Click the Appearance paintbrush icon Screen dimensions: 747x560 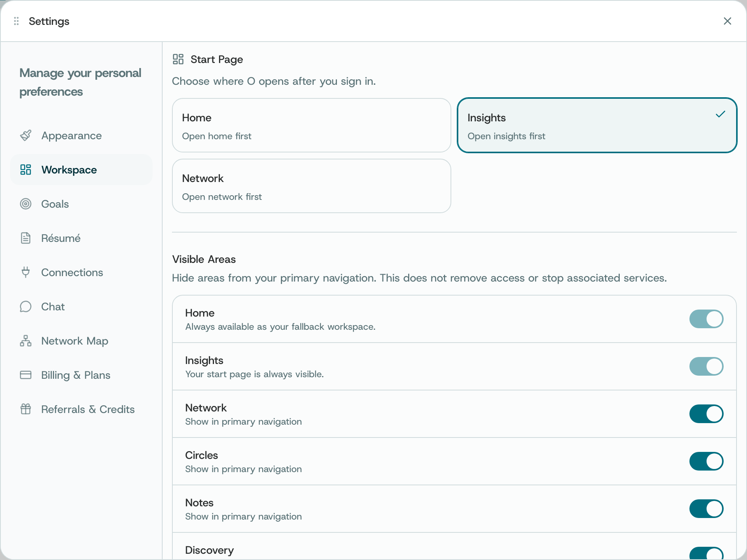coord(26,135)
